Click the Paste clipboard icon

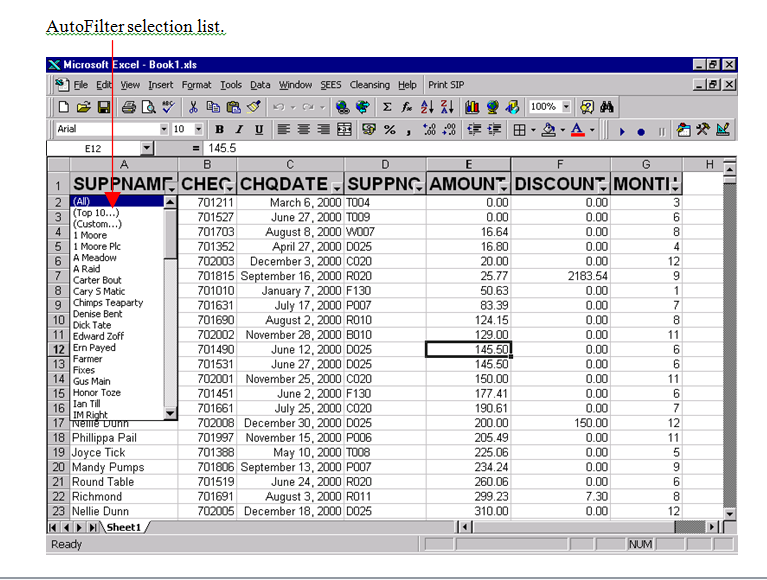pyautogui.click(x=234, y=107)
